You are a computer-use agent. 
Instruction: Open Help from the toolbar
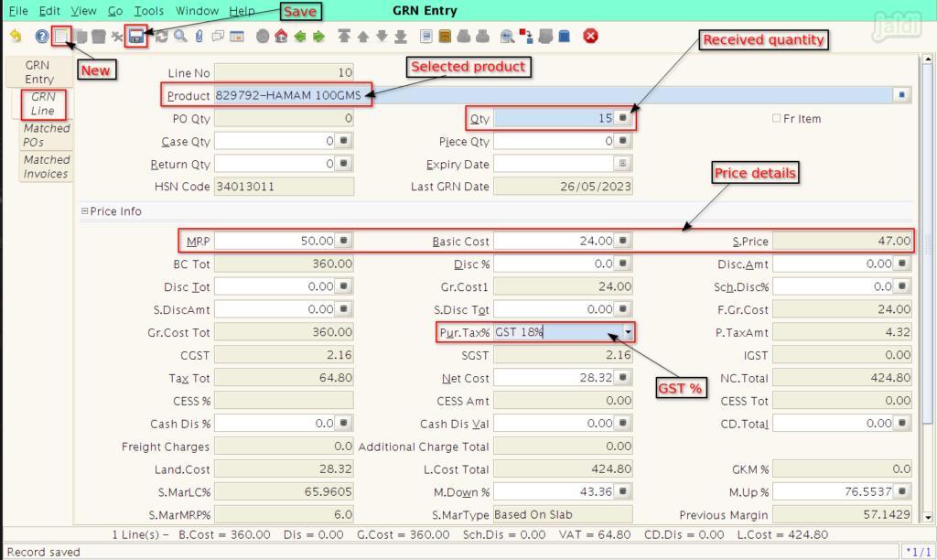[x=41, y=37]
